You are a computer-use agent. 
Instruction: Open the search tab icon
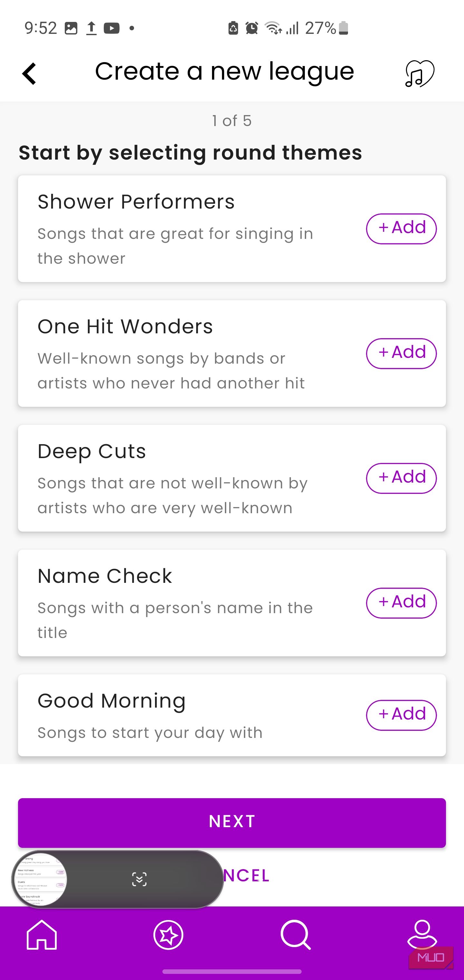click(x=295, y=935)
